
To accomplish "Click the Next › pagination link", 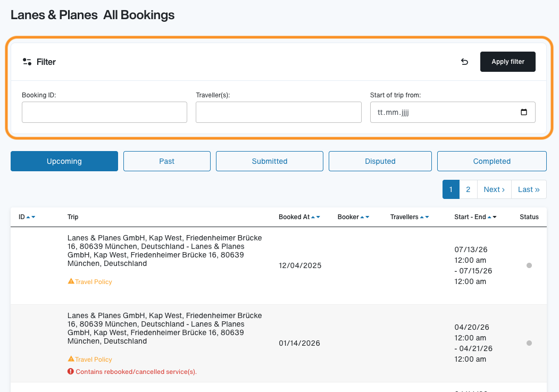I will pos(494,189).
